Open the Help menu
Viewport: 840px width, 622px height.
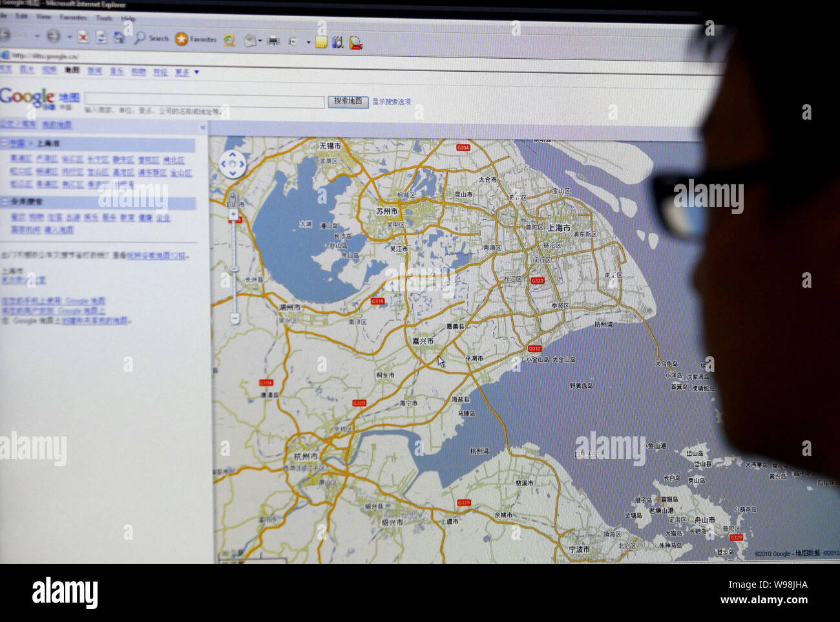(x=128, y=18)
